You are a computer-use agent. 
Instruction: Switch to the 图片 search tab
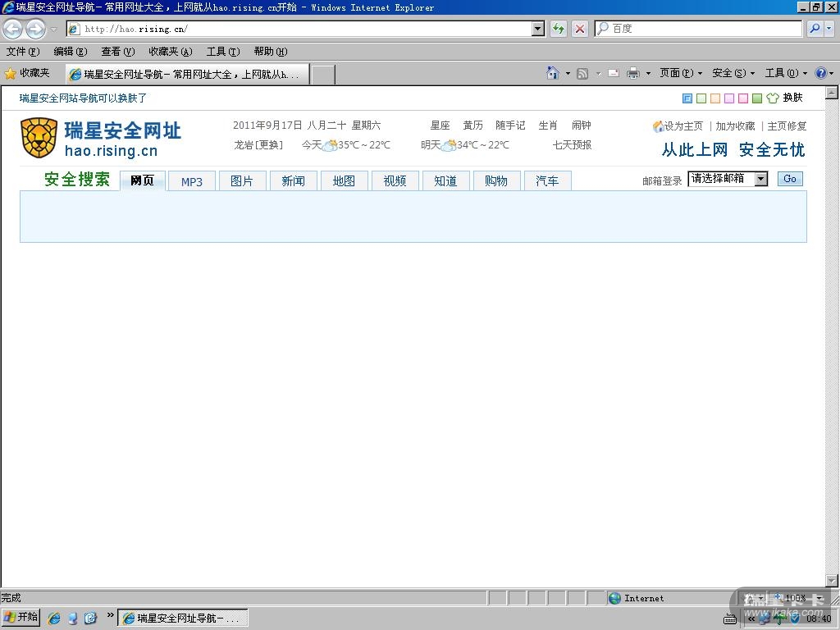(242, 181)
